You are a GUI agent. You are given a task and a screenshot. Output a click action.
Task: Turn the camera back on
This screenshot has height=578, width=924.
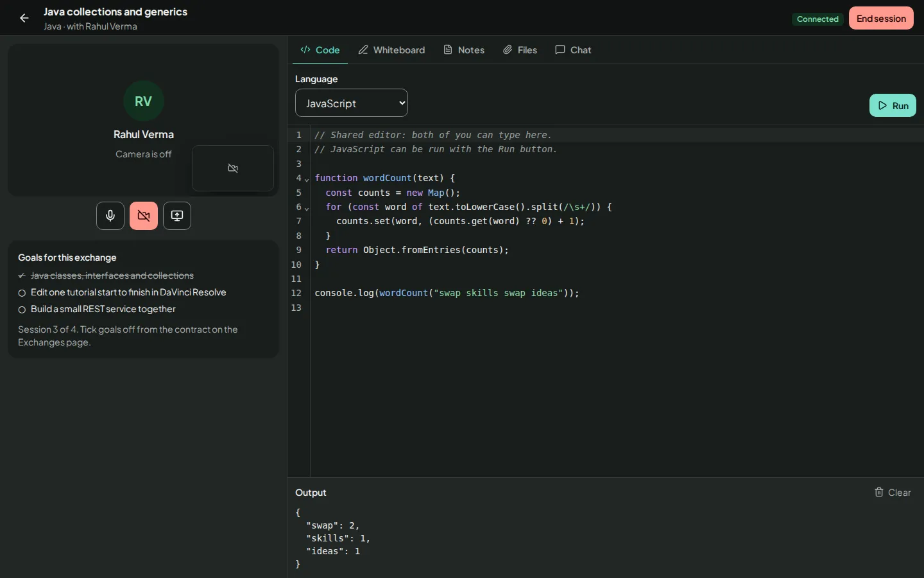click(144, 216)
